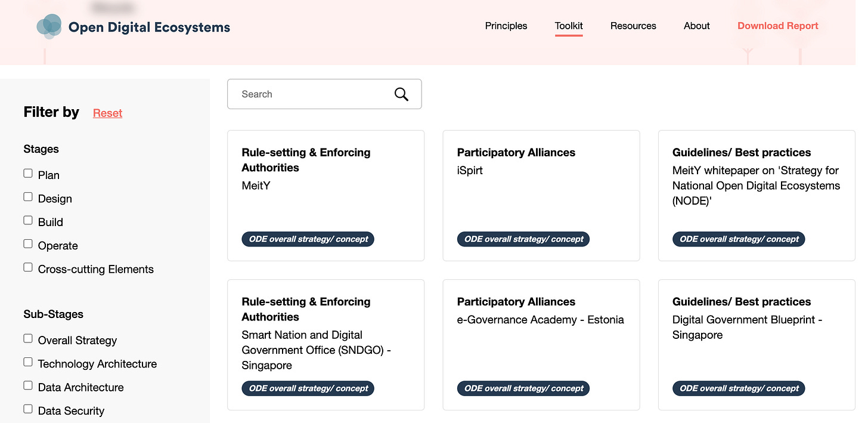
Task: Check the Technology Architecture filter
Action: (x=28, y=362)
